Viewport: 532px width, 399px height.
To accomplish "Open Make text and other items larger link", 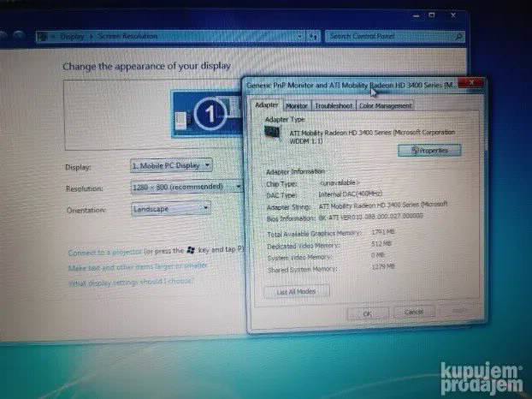I will click(x=138, y=267).
